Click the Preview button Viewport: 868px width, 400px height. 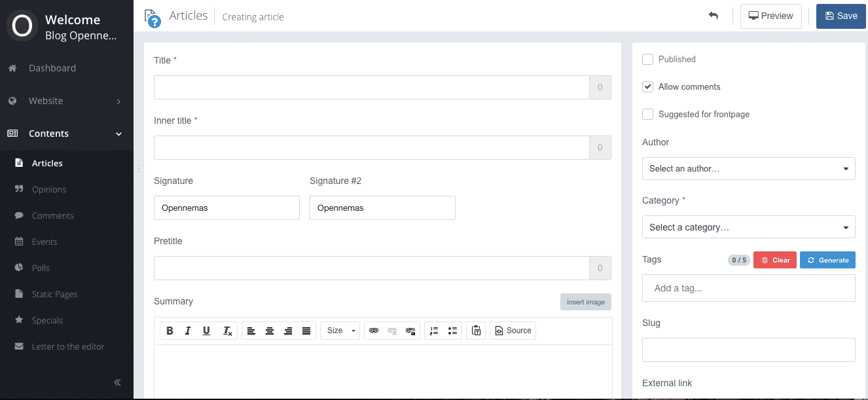pyautogui.click(x=770, y=16)
